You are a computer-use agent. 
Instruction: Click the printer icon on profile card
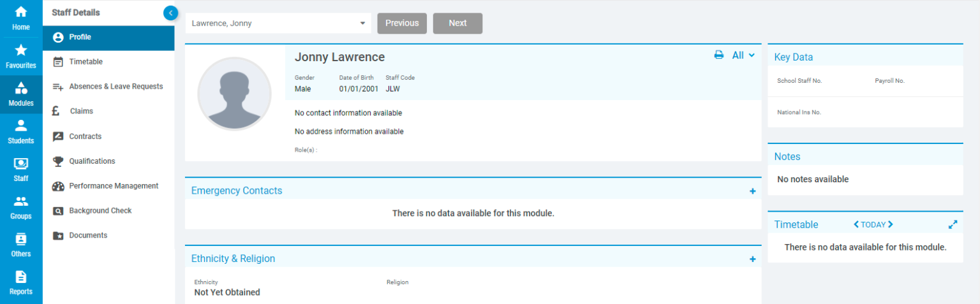click(x=718, y=55)
